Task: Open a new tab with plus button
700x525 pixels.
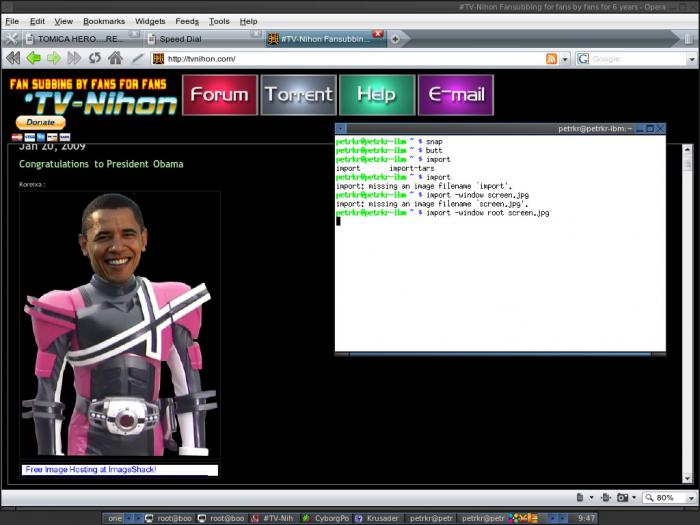Action: [395, 39]
